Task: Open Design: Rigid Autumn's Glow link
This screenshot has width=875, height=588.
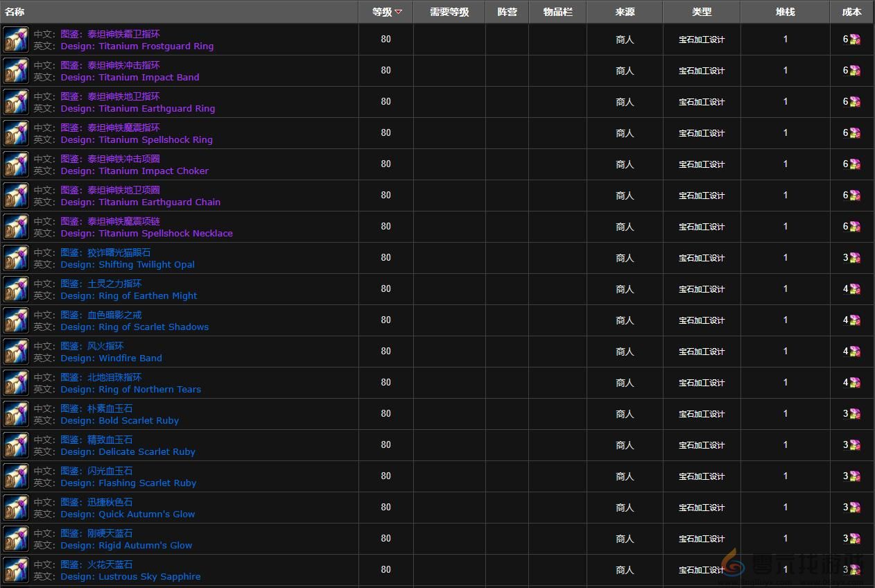Action: [x=126, y=546]
